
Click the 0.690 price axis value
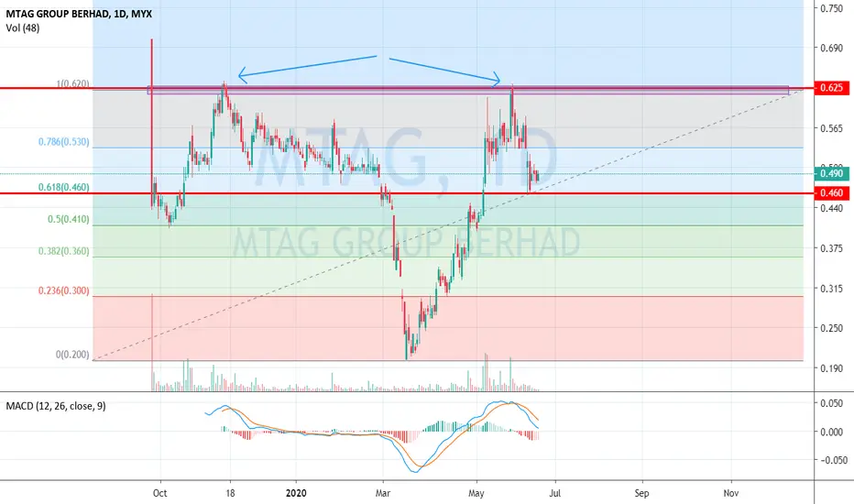832,48
